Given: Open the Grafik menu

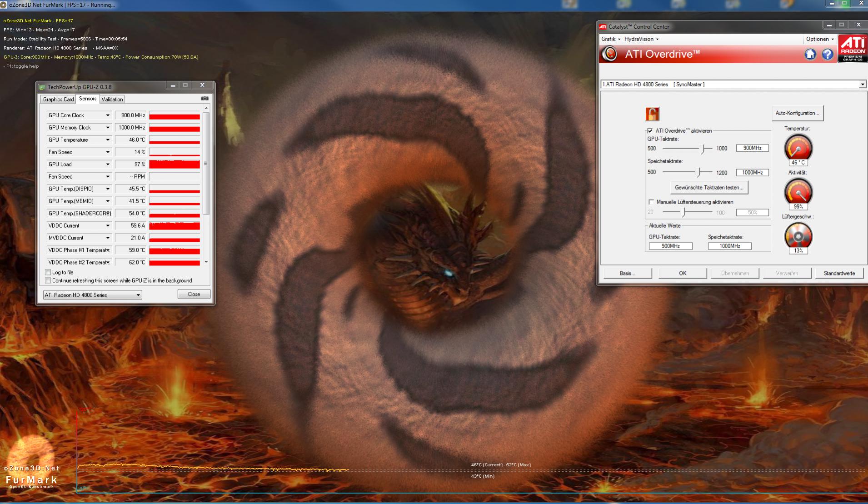Looking at the screenshot, I should click(x=610, y=39).
